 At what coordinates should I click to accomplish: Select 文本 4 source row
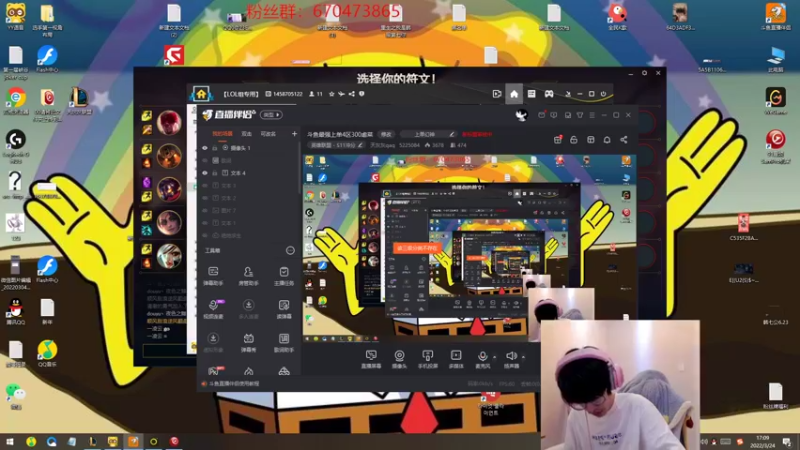(x=249, y=173)
